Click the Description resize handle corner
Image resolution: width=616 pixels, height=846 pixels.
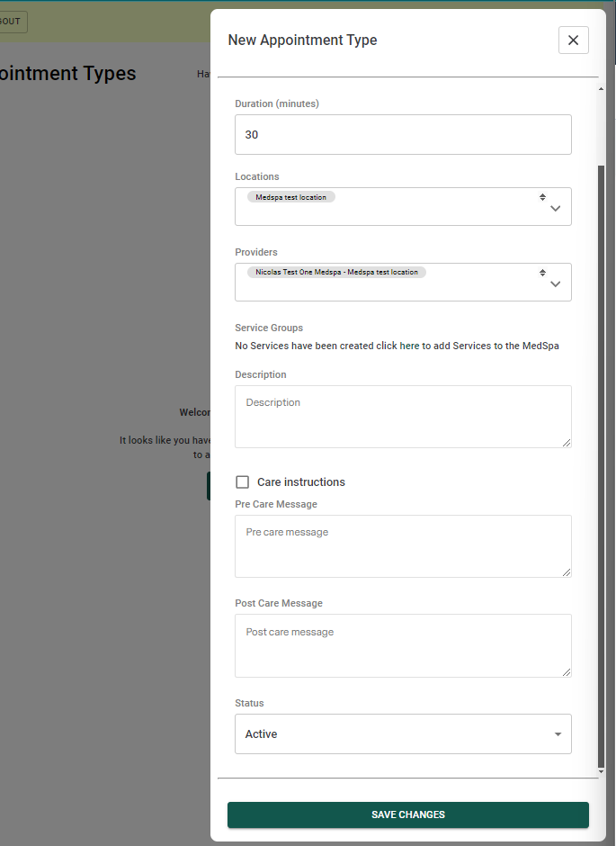[567, 443]
